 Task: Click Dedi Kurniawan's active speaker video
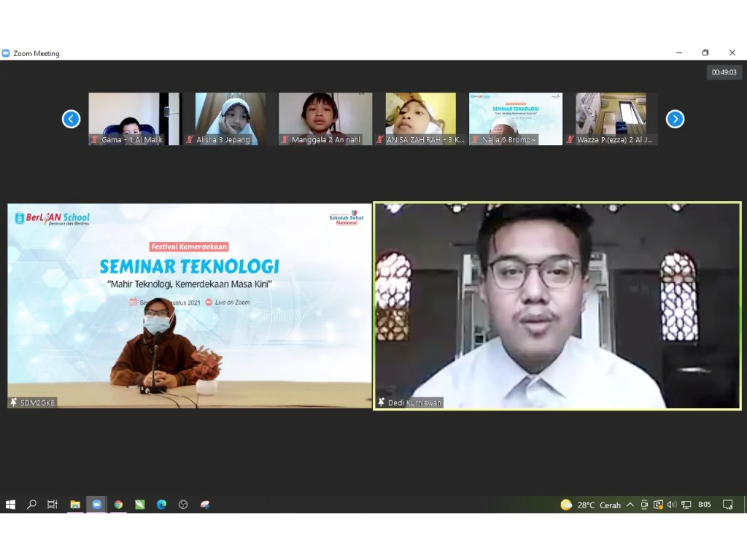coord(557,306)
